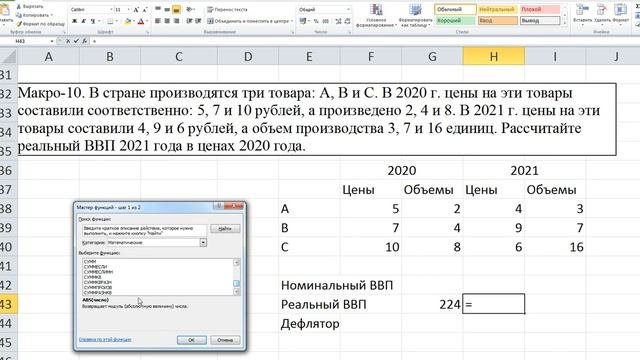Click the decrease font size icon

tap(144, 9)
